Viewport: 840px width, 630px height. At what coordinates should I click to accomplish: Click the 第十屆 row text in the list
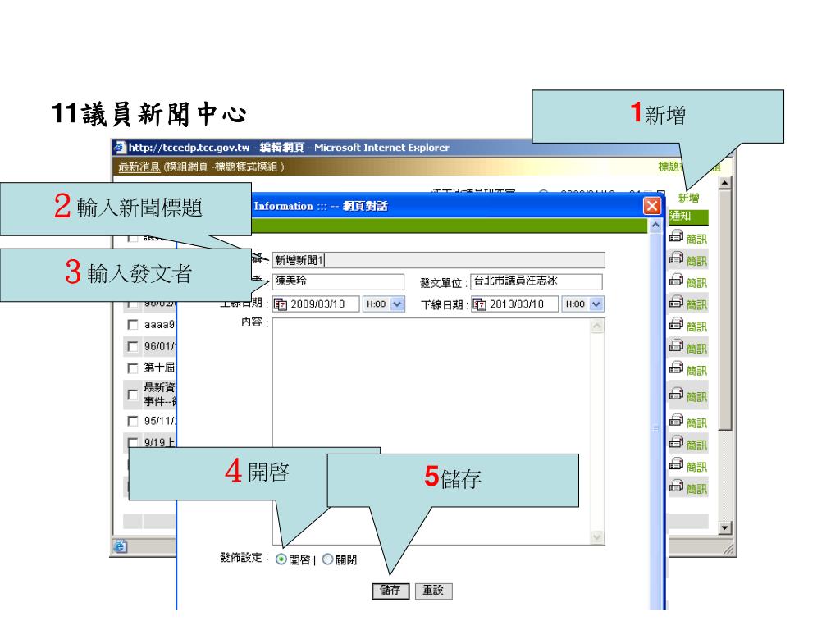[x=159, y=367]
